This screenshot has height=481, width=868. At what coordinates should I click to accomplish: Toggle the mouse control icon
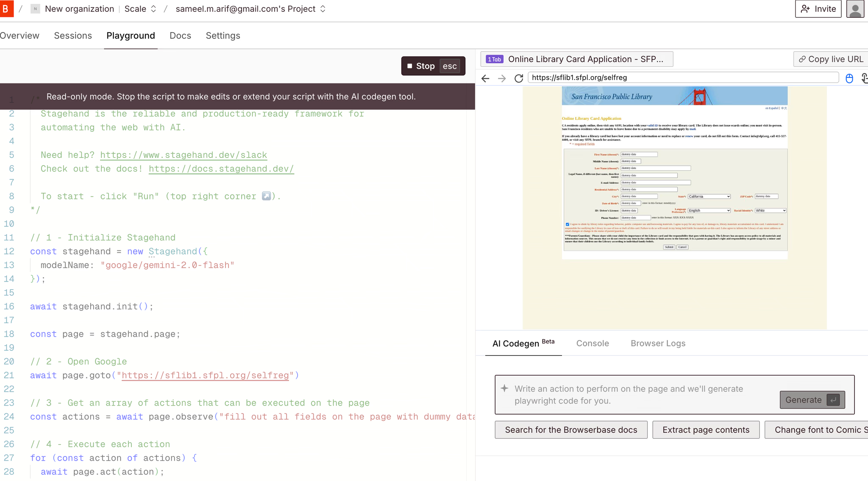pos(849,78)
